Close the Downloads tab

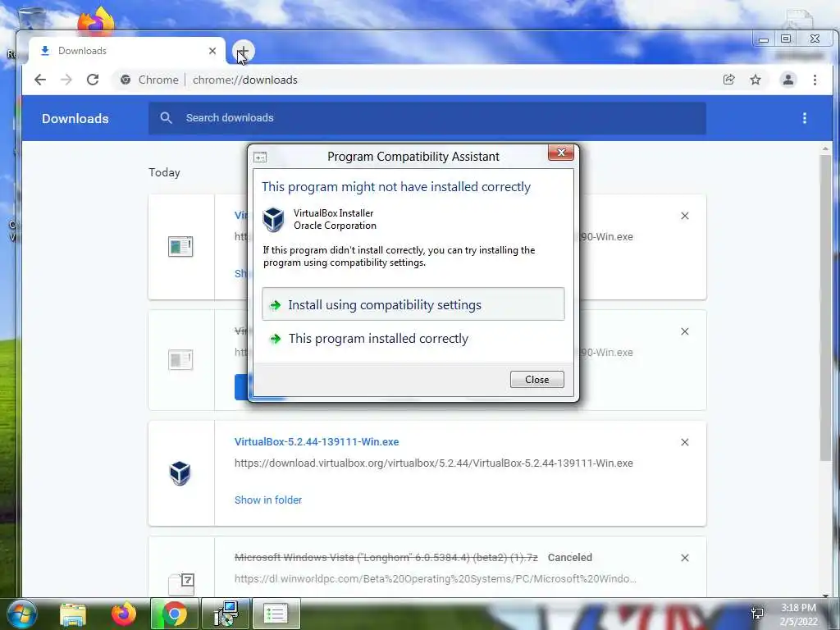pos(212,51)
